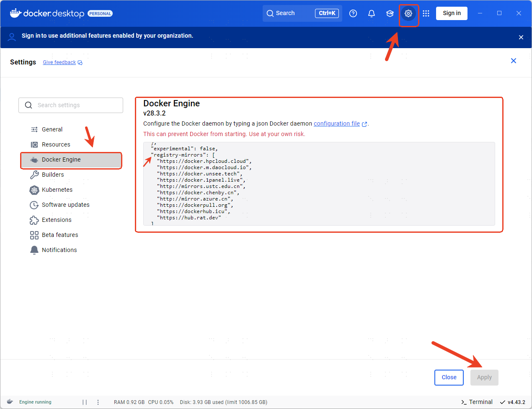Close the Settings page with X
532x409 pixels.
tap(514, 61)
